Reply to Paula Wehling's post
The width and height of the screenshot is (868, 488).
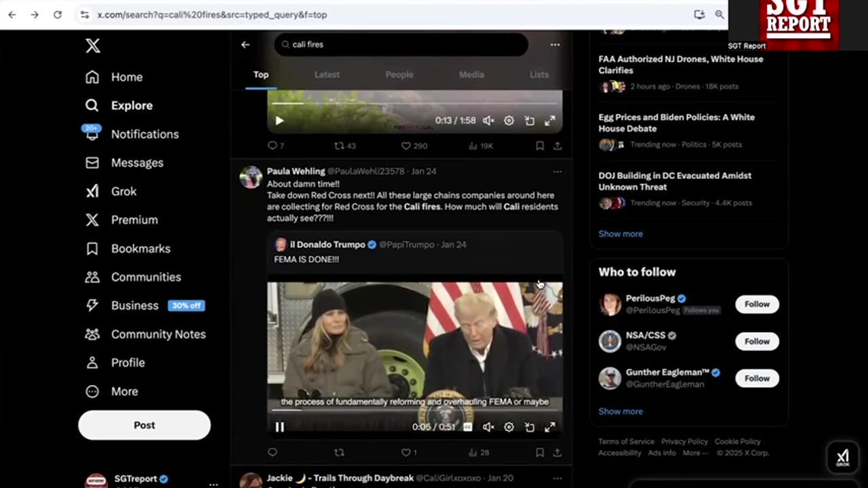(x=273, y=452)
